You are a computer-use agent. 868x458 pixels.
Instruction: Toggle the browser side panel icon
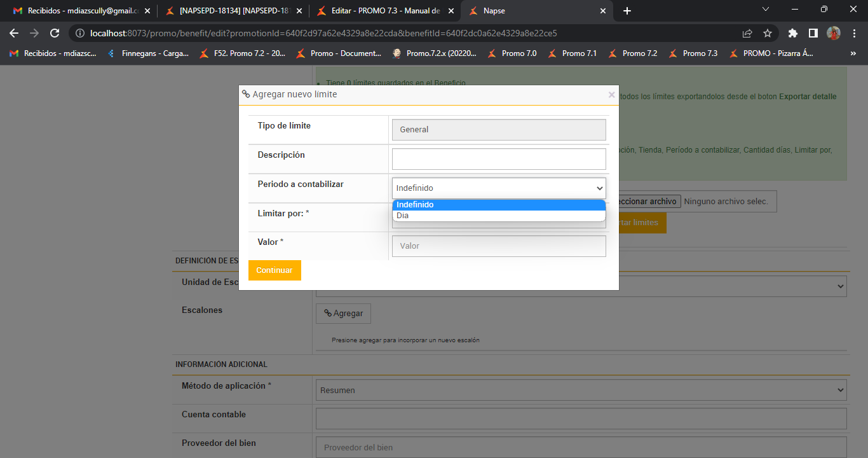[813, 33]
